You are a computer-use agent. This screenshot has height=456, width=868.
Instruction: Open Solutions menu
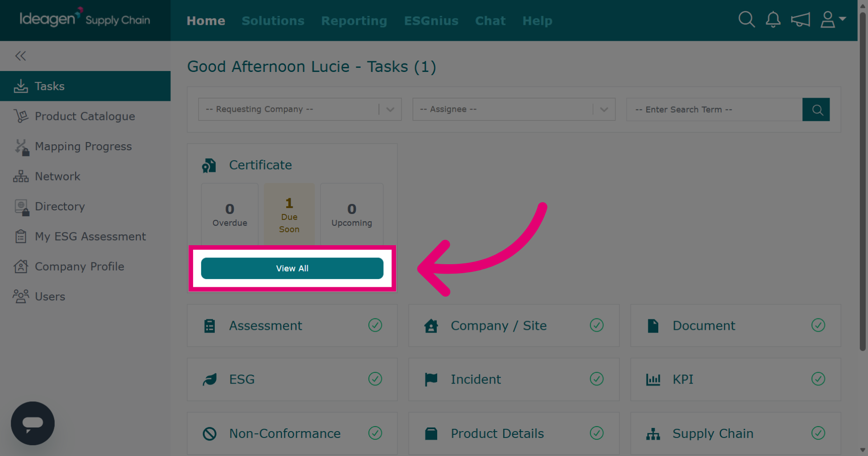273,21
